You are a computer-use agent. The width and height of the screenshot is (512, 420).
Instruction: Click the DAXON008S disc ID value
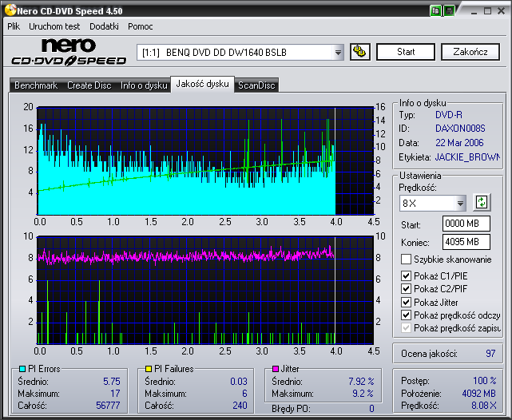point(460,129)
